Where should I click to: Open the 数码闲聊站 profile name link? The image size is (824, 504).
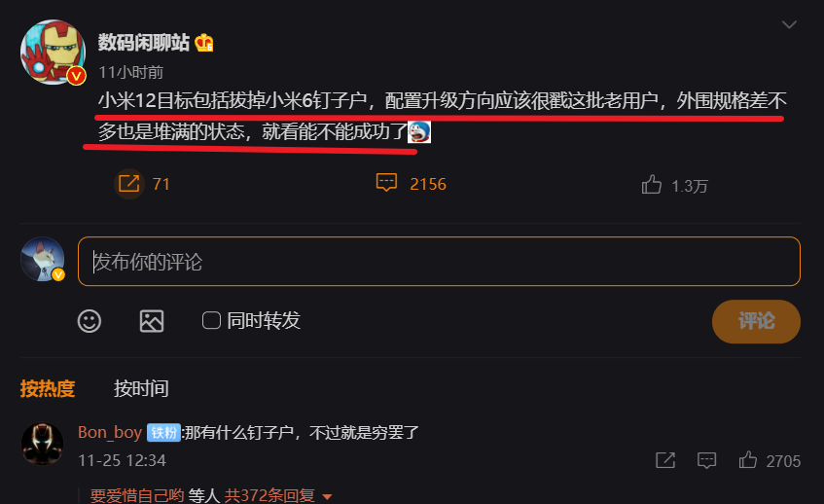click(x=143, y=43)
